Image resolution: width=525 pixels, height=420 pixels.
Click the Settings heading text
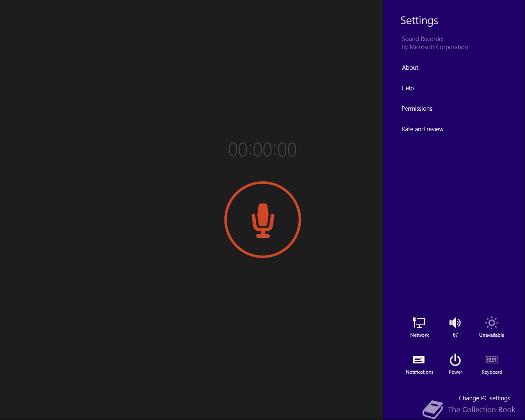(419, 21)
